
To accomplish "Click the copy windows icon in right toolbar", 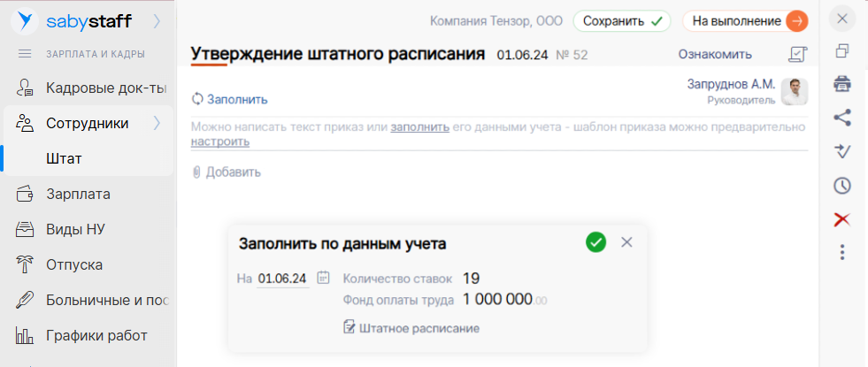I will pyautogui.click(x=842, y=51).
